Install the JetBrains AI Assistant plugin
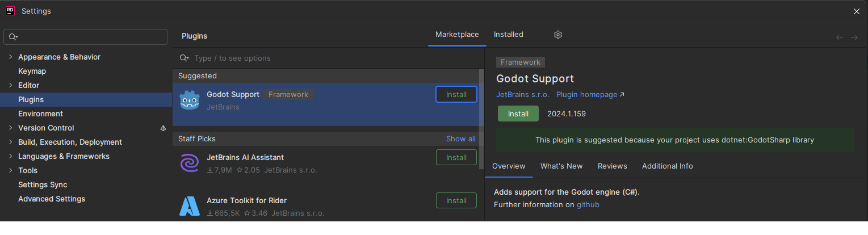 pos(456,157)
